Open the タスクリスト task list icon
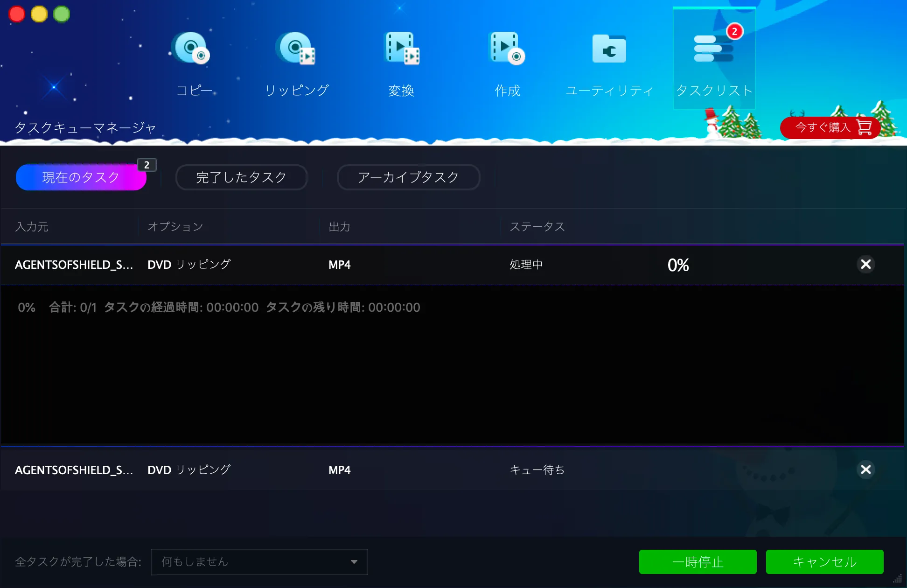This screenshot has height=588, width=907. (714, 49)
